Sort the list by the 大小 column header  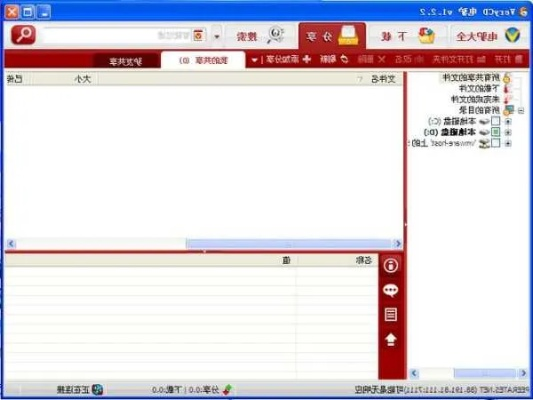click(x=64, y=79)
